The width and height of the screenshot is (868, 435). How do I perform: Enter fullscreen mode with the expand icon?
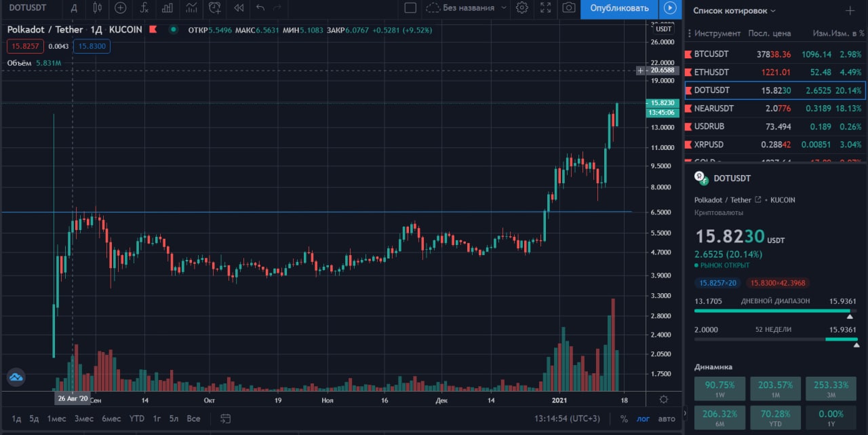pyautogui.click(x=546, y=8)
